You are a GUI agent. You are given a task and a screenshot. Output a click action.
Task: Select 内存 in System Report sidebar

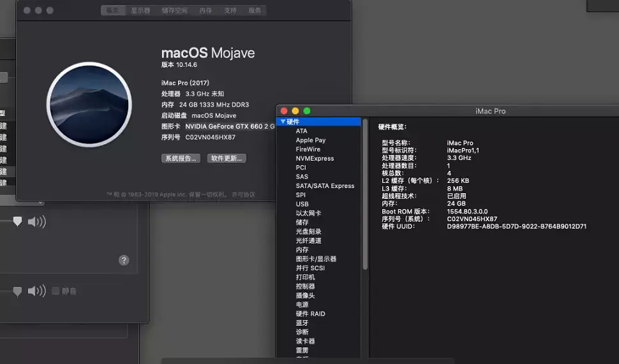coord(302,250)
